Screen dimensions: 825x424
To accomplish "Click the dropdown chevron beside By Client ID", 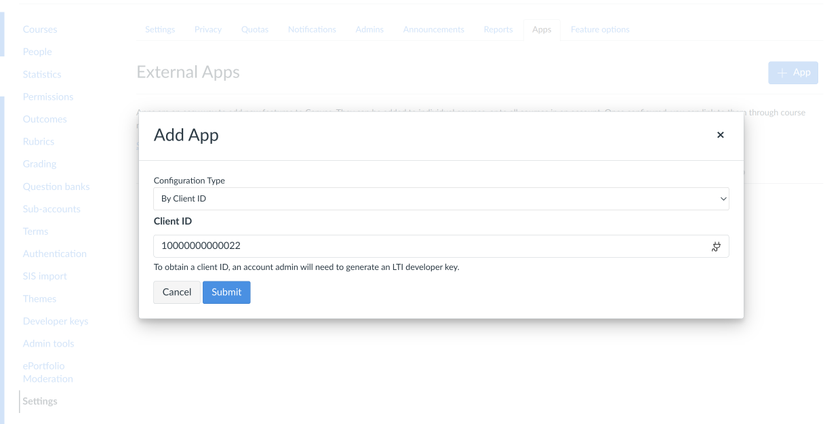I will tap(723, 199).
